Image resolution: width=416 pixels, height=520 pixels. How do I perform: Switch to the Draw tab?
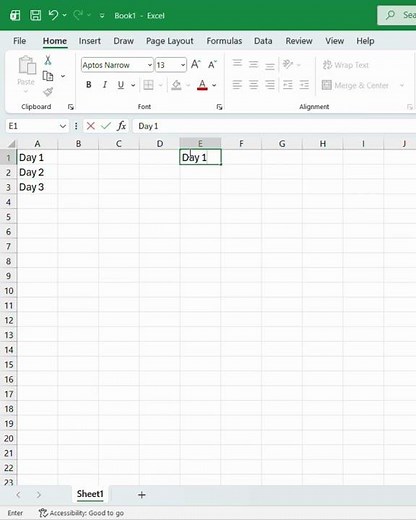(124, 41)
